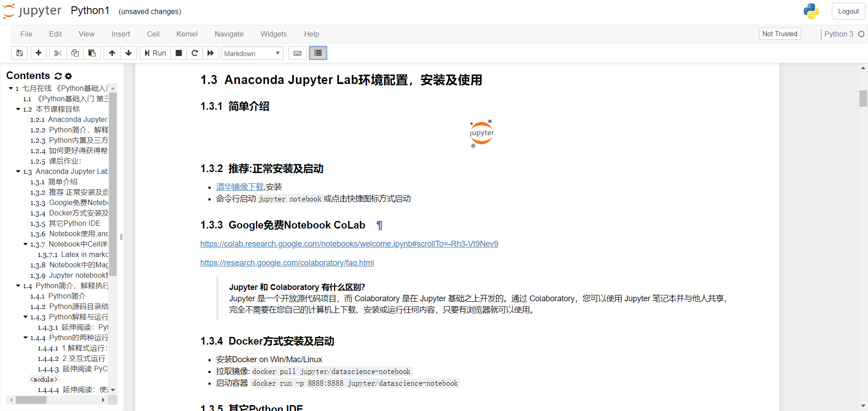Click the Python 3 kernel name
Screen dimensions: 868x411
[x=839, y=34]
